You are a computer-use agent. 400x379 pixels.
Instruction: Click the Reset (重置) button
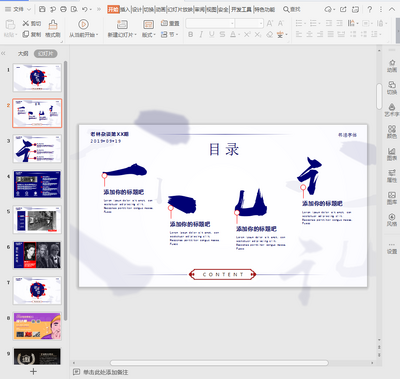click(170, 23)
